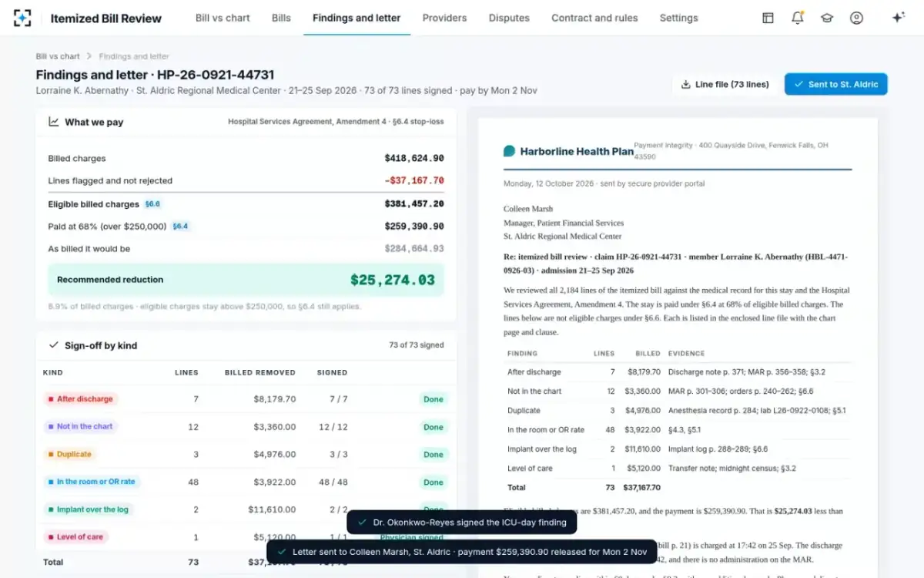Open the user account profile icon
Viewport: 924px width, 578px height.
click(856, 18)
